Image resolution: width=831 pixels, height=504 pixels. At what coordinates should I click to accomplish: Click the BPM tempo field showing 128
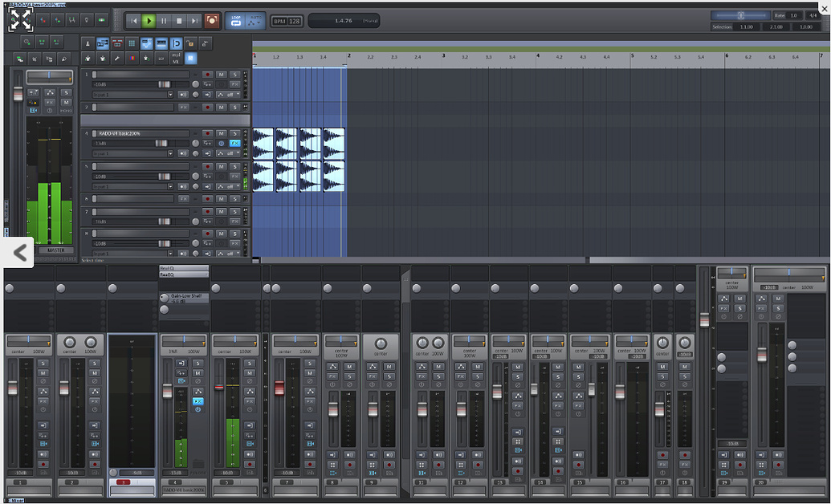tap(286, 21)
